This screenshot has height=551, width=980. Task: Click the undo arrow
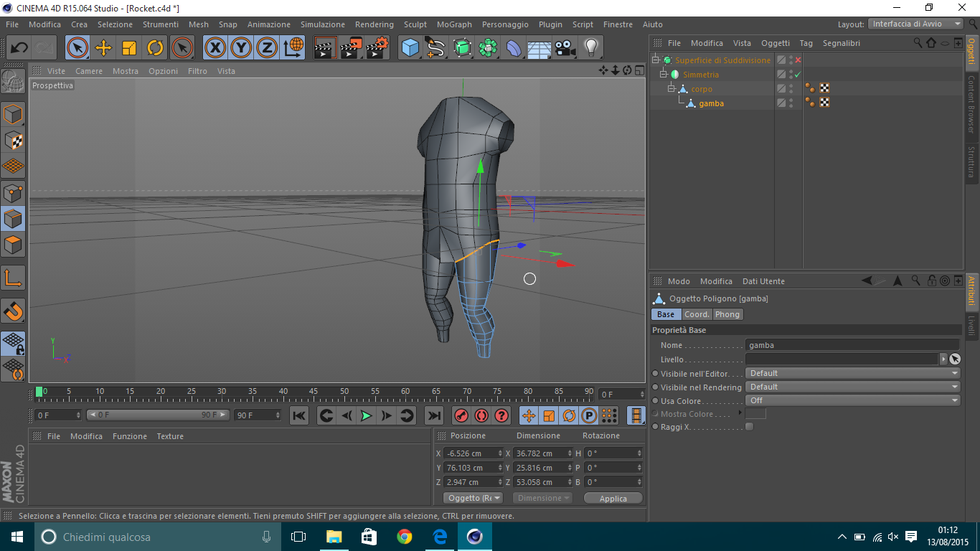pyautogui.click(x=19, y=48)
